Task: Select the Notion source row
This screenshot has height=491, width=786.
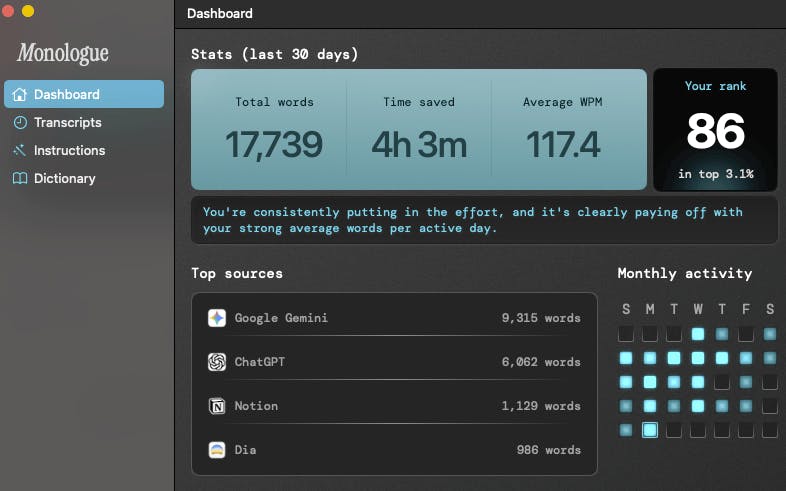Action: click(395, 406)
